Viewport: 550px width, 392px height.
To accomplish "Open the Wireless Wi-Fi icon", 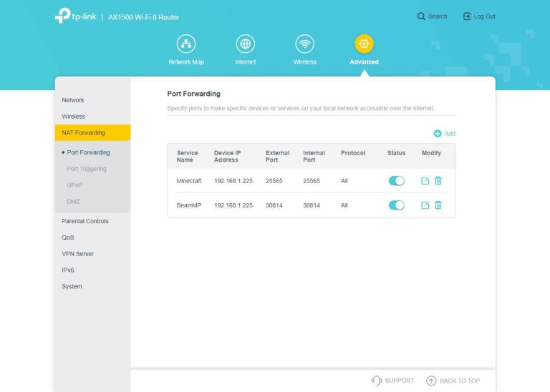I will coord(305,44).
